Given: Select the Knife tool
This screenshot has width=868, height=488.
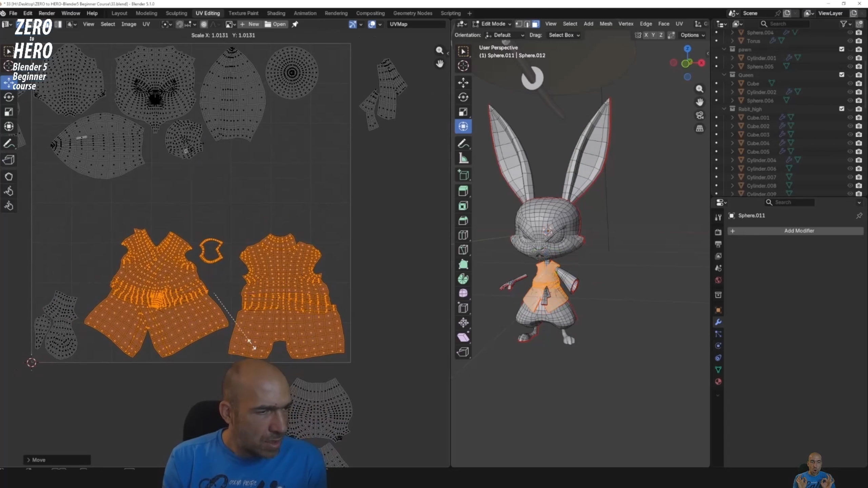Looking at the screenshot, I should pyautogui.click(x=463, y=250).
